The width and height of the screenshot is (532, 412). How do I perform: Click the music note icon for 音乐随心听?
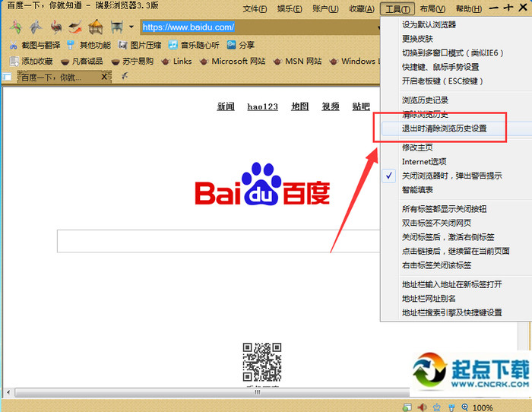(173, 45)
